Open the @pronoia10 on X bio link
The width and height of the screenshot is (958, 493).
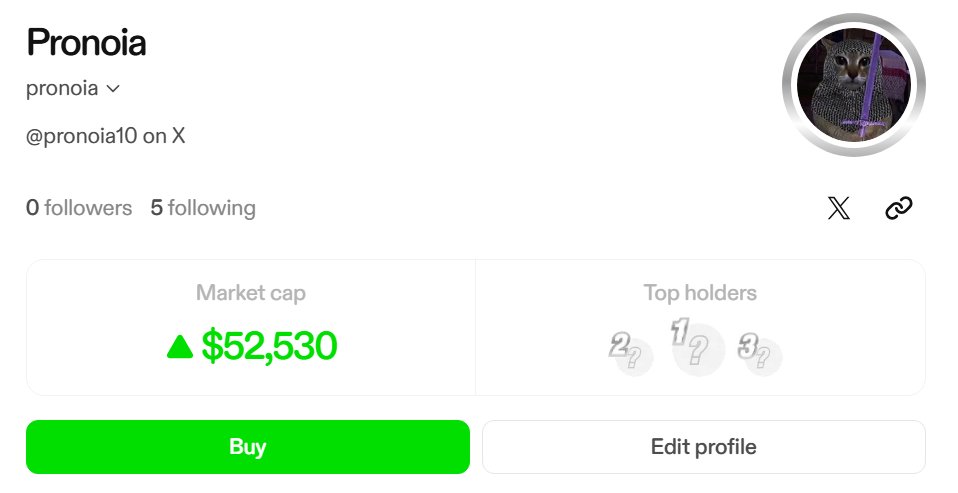point(105,136)
